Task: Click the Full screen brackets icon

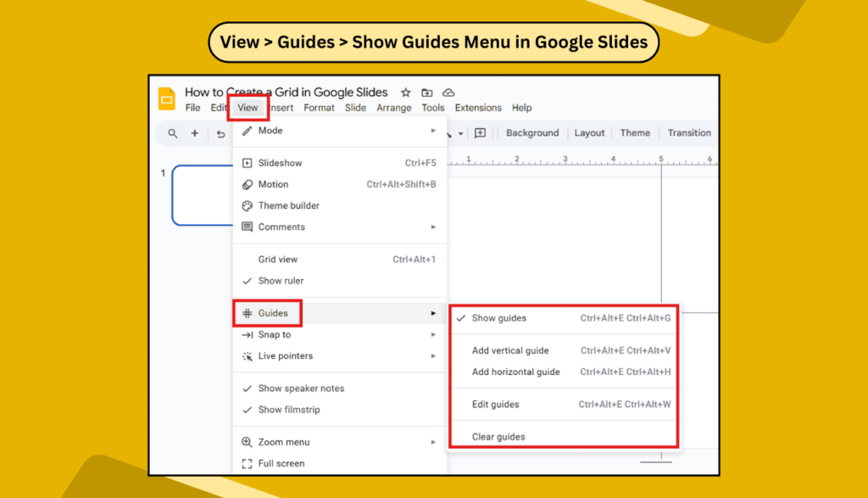Action: click(x=247, y=464)
